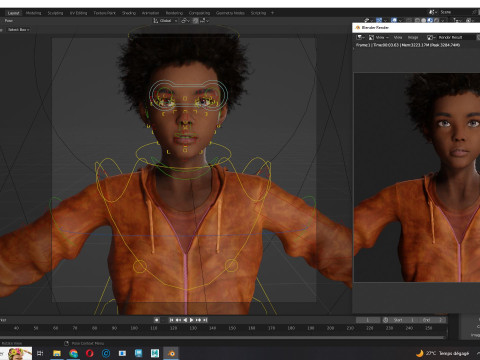Image resolution: width=480 pixels, height=360 pixels.
Task: Open the viewport shading options dropdown
Action: (x=443, y=20)
